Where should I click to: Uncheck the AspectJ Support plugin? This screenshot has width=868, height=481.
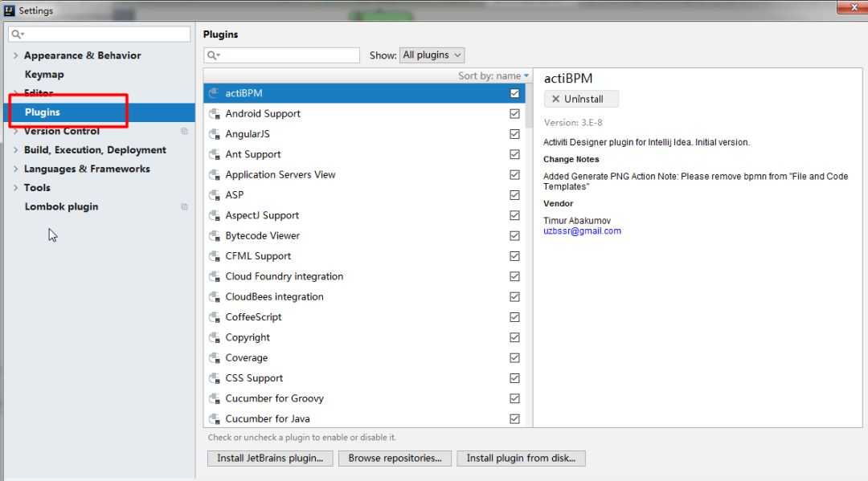[x=515, y=216]
